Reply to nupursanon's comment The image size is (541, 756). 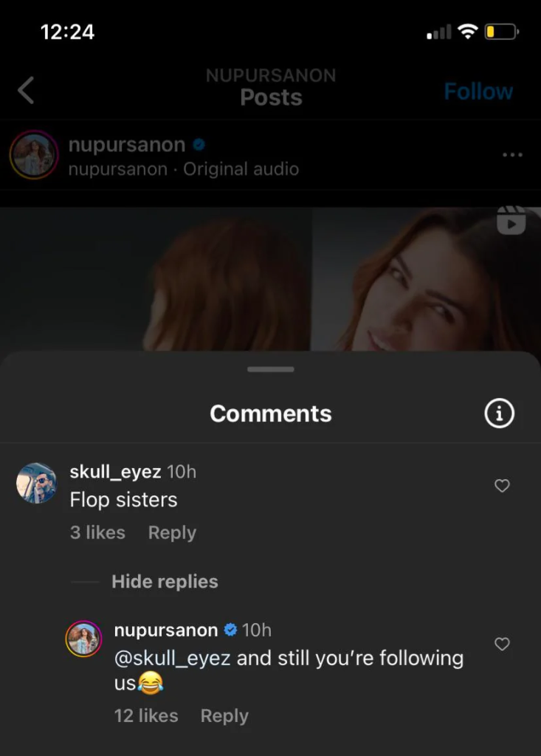coord(224,715)
